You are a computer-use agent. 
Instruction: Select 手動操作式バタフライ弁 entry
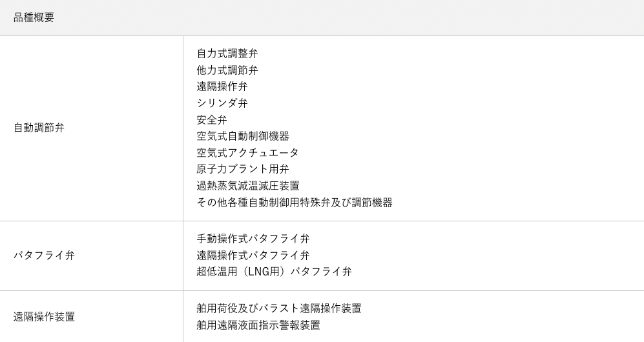tap(253, 239)
